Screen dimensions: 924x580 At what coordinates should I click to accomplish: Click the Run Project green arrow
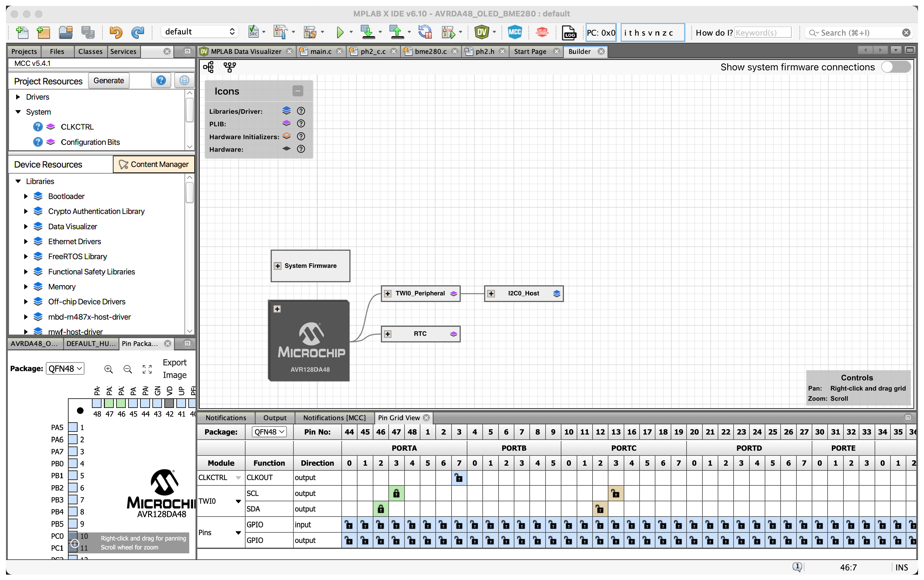click(340, 32)
